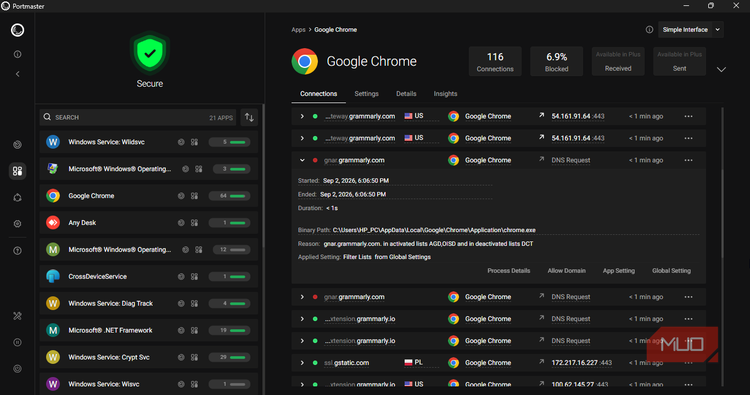
Task: Click the info icon in left sidebar
Action: [18, 55]
